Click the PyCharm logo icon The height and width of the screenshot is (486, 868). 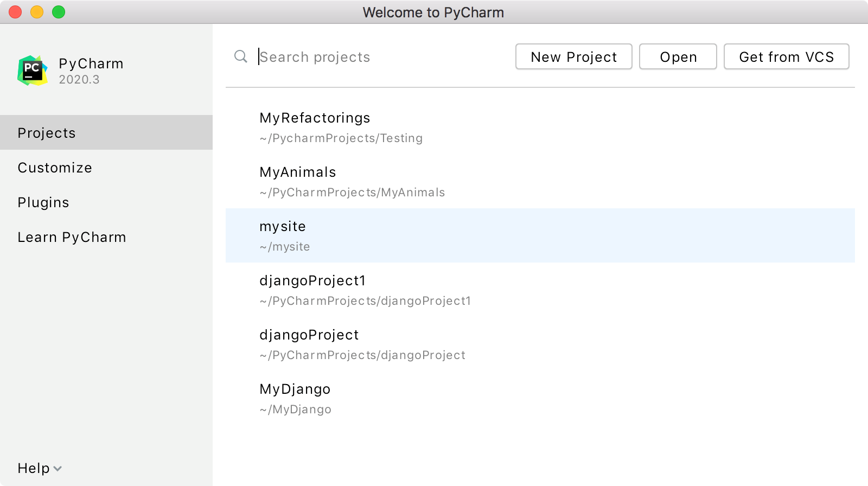coord(33,71)
